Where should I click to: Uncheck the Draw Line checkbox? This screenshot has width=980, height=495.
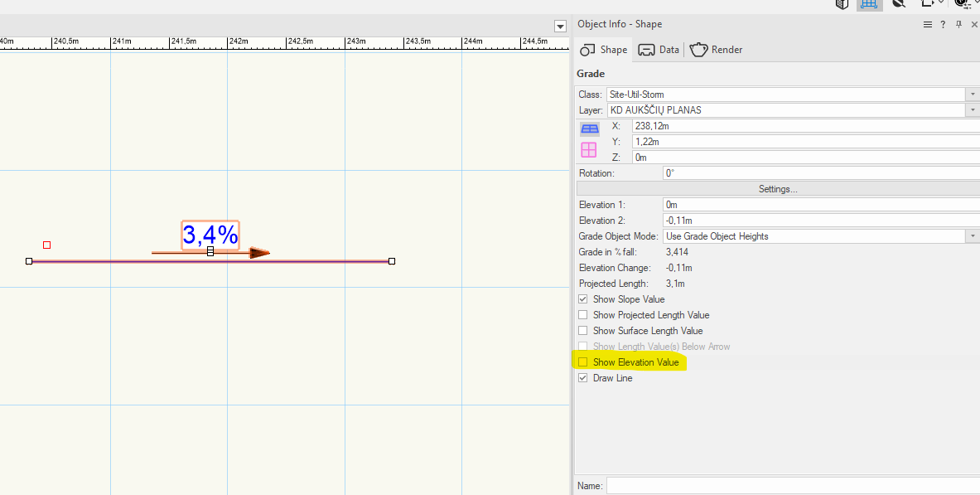pos(583,378)
